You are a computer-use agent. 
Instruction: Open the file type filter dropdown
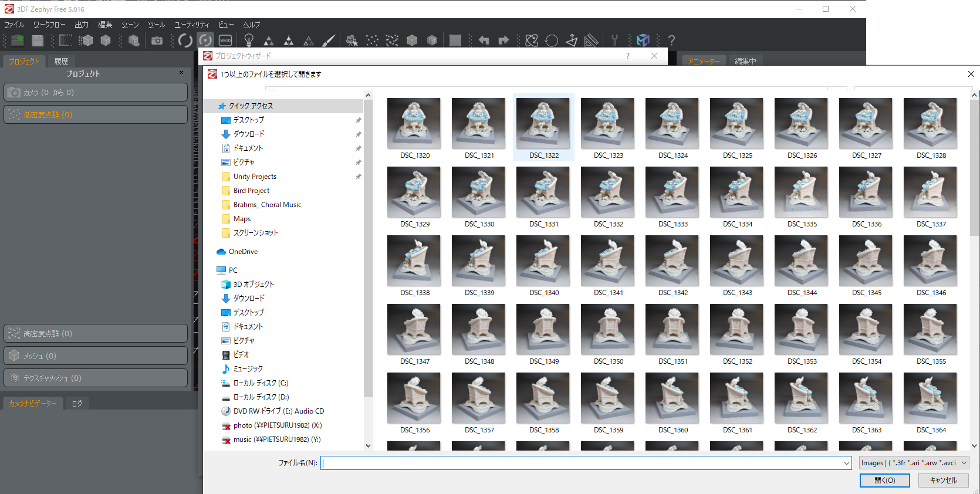pos(914,463)
